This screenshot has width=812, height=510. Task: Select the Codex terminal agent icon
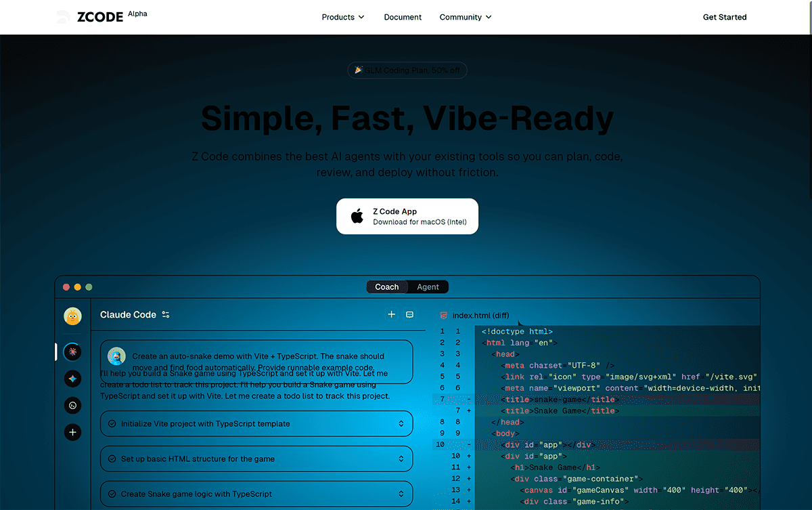(72, 406)
